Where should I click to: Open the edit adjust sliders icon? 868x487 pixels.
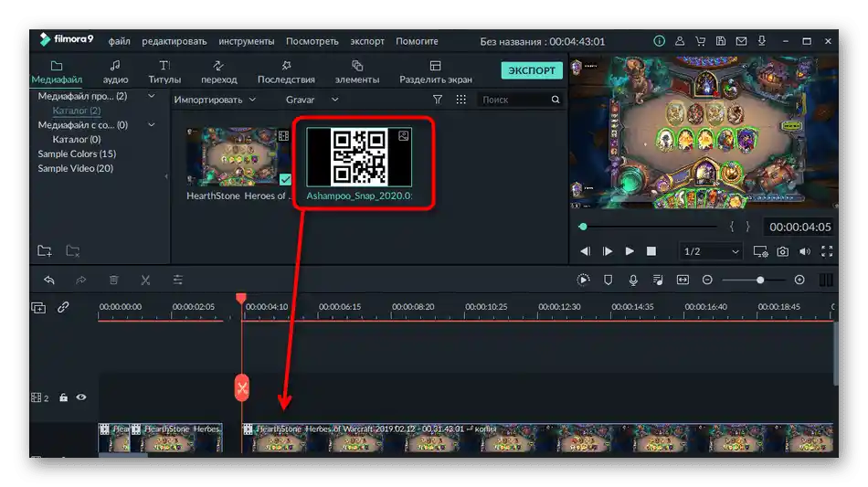pyautogui.click(x=177, y=280)
